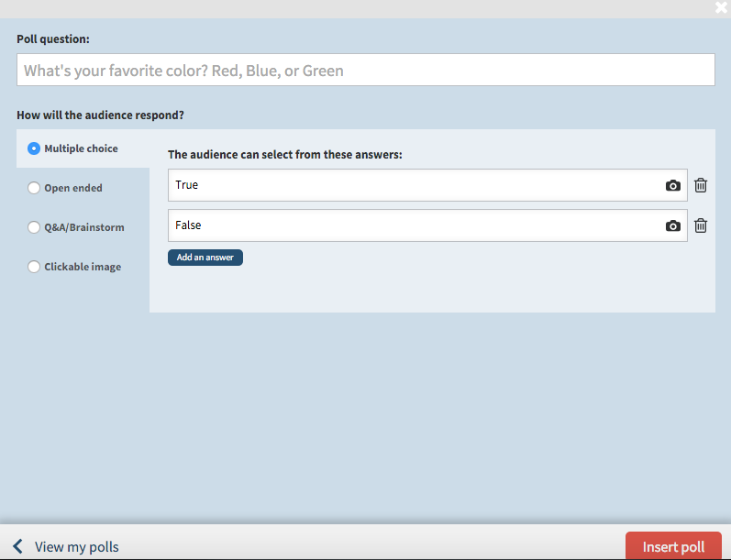The width and height of the screenshot is (731, 560).
Task: Focus the Poll question text field
Action: click(365, 71)
